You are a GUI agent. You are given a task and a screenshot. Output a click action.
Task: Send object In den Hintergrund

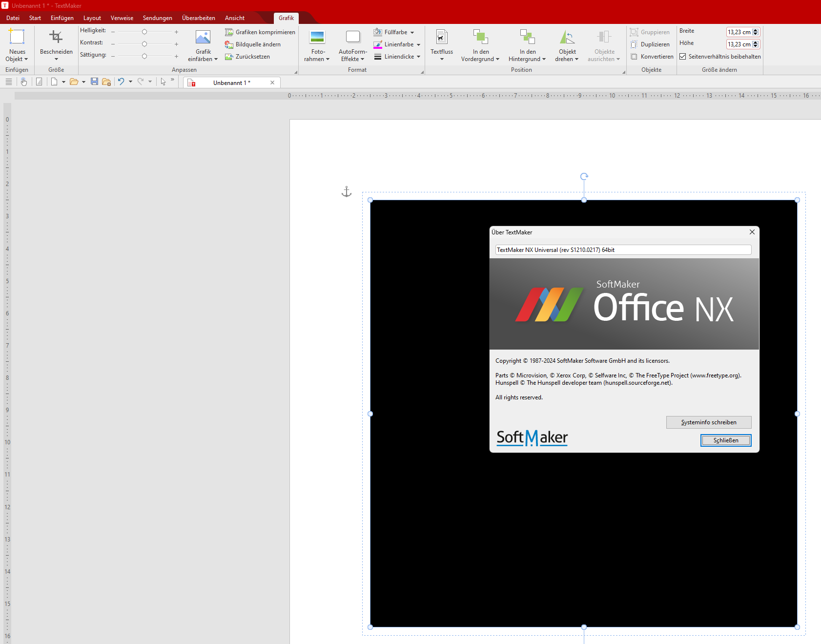(527, 44)
